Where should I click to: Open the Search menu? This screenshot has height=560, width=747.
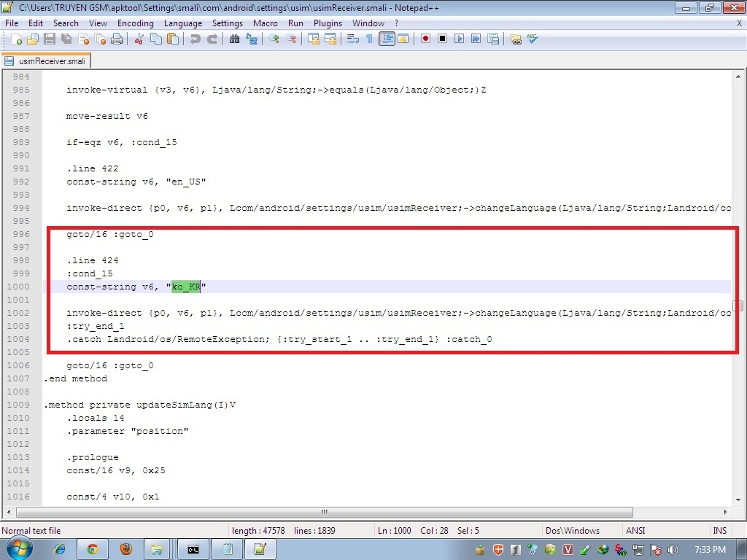point(66,23)
